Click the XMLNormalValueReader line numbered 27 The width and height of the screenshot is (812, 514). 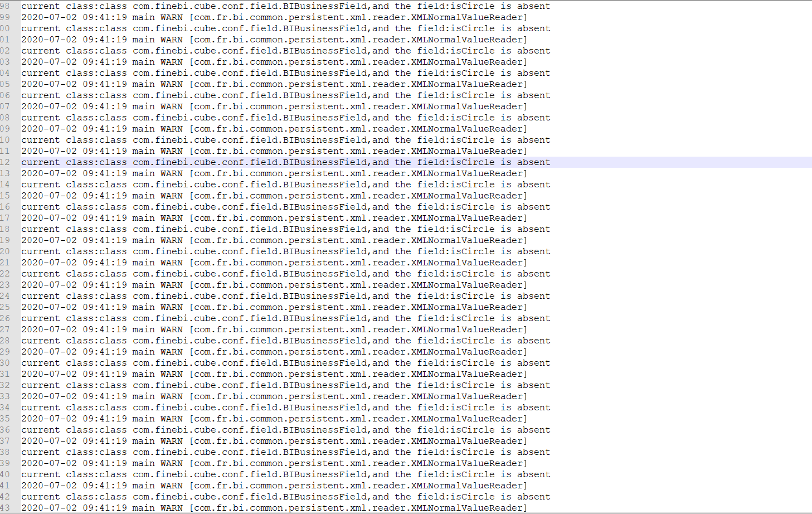274,329
